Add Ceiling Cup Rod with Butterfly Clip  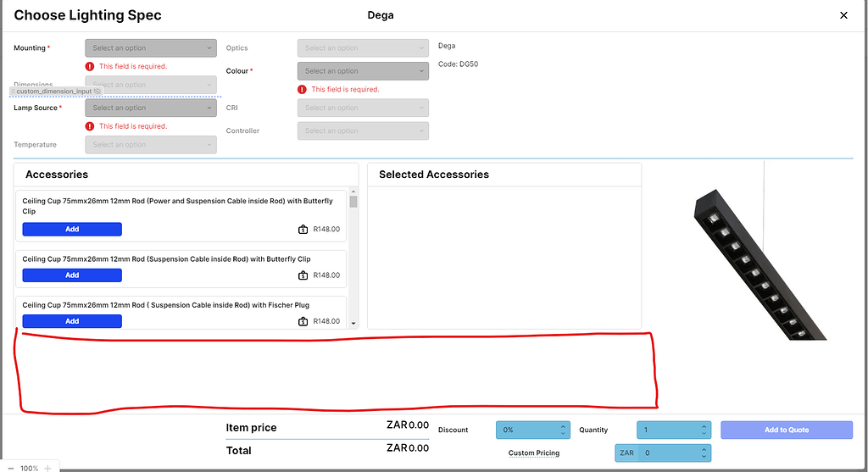72,275
